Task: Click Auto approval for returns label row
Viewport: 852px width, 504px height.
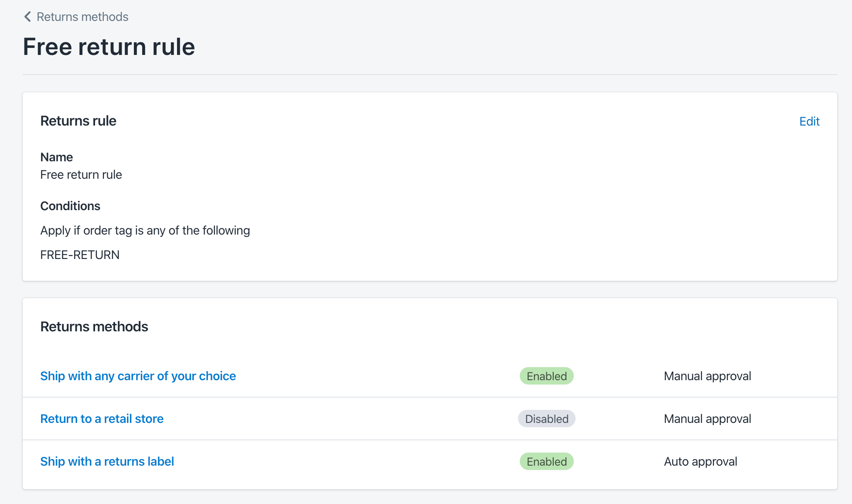Action: pos(700,461)
